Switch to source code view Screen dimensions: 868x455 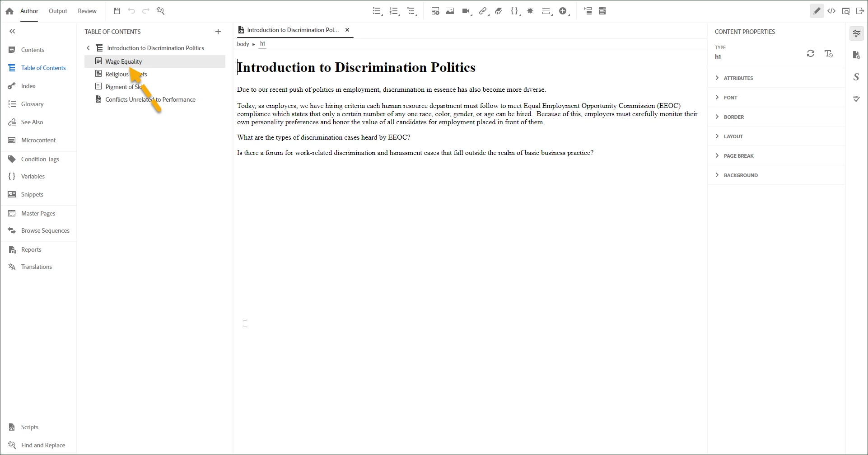[831, 11]
